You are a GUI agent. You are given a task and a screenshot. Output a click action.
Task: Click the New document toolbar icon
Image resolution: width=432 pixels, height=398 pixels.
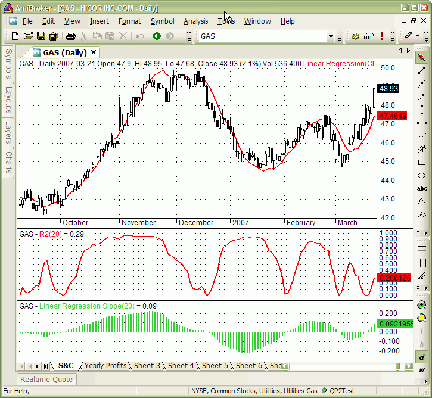click(x=15, y=36)
